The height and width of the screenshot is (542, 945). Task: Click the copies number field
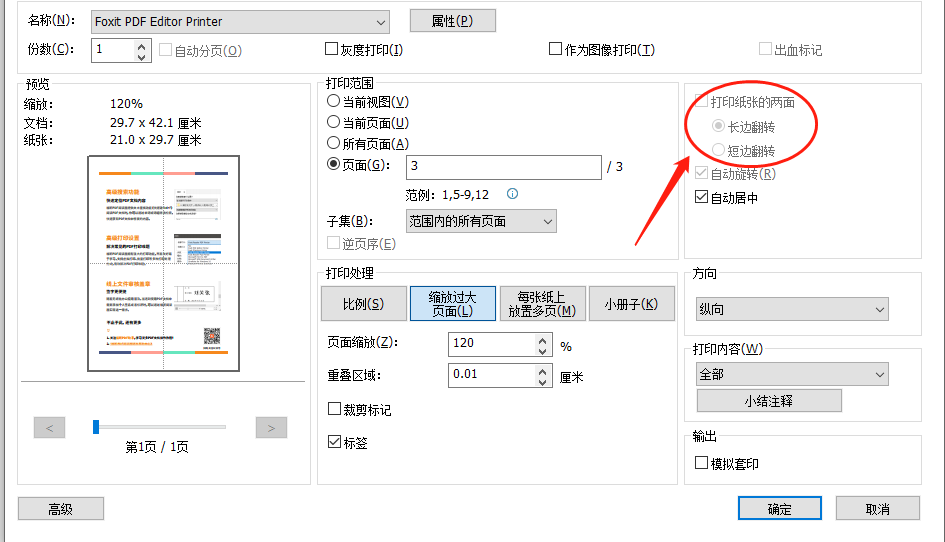113,50
